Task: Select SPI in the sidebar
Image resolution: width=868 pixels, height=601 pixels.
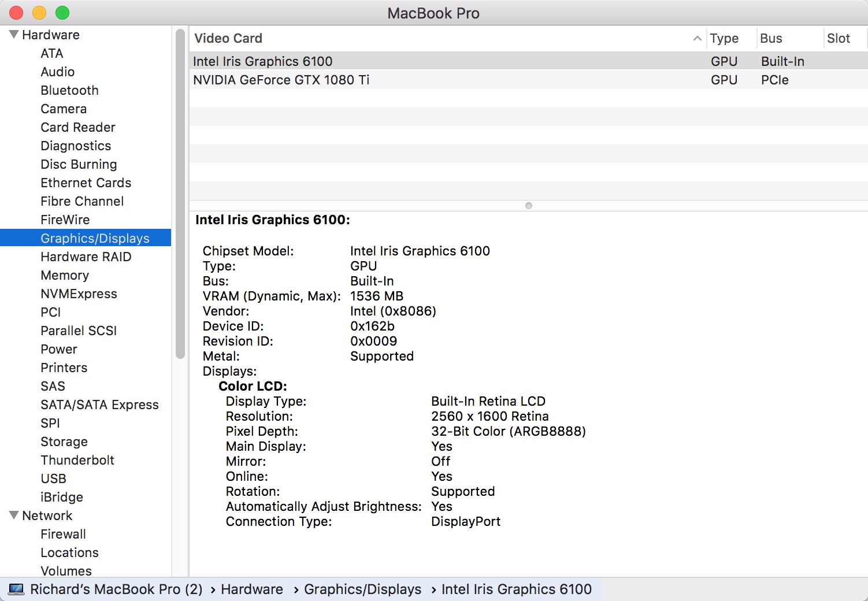Action: (x=50, y=423)
